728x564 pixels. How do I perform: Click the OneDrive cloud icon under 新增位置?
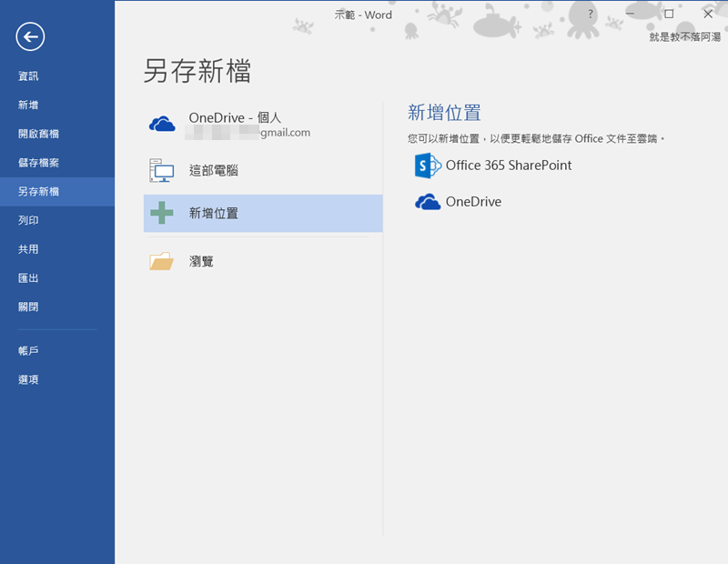coord(428,202)
